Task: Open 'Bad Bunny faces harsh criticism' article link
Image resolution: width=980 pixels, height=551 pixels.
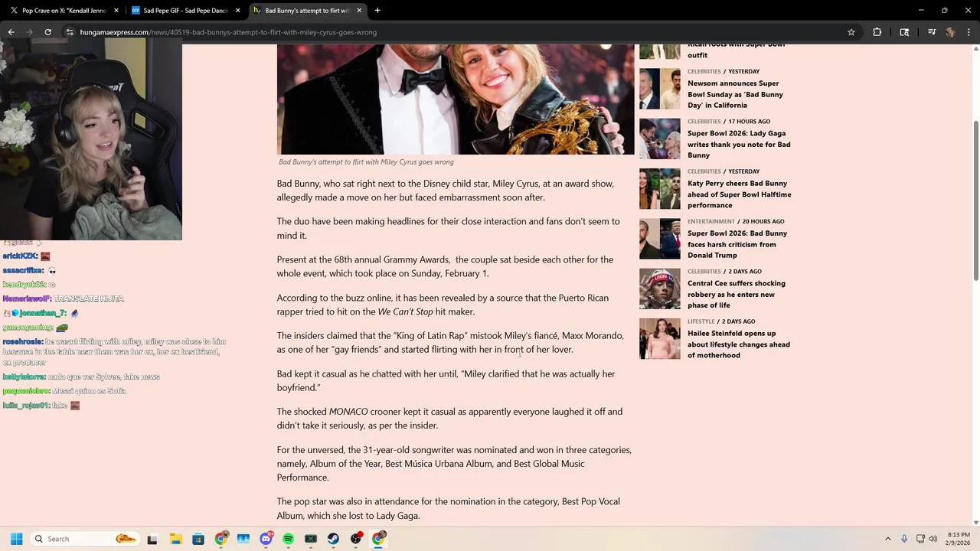Action: 737,244
